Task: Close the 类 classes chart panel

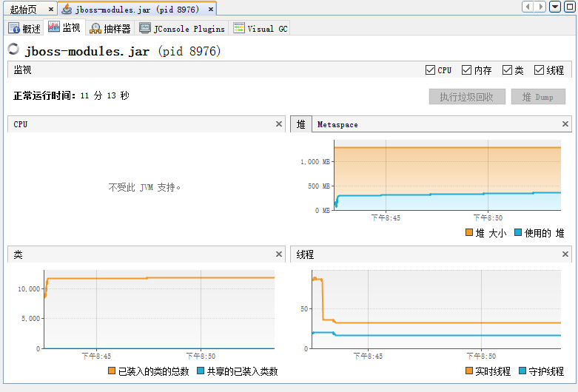Action: [x=279, y=254]
